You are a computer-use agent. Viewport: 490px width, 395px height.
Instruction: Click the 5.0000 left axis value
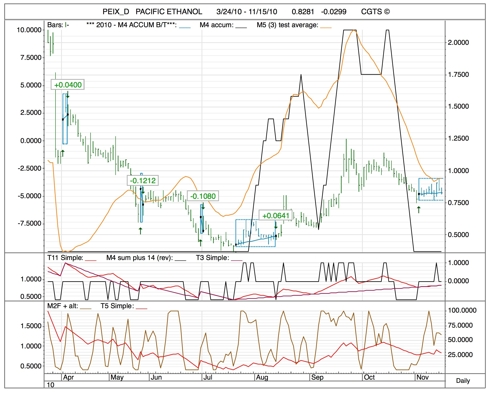coord(31,85)
